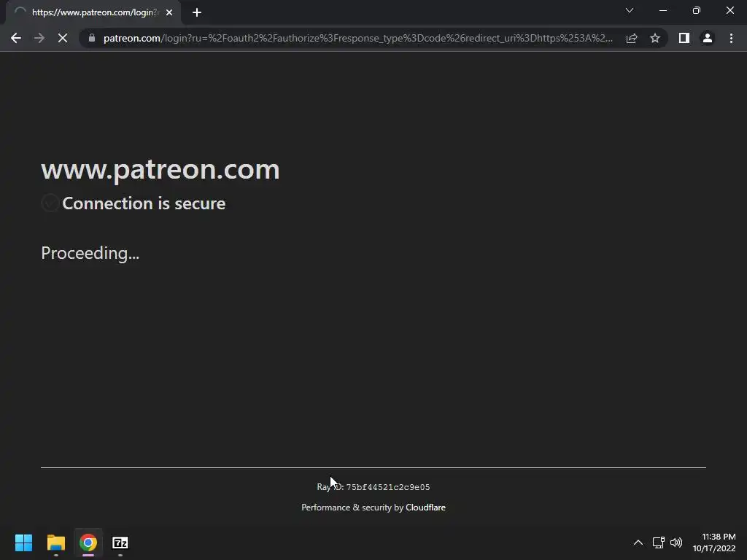Open the Chrome profile menu

point(708,38)
